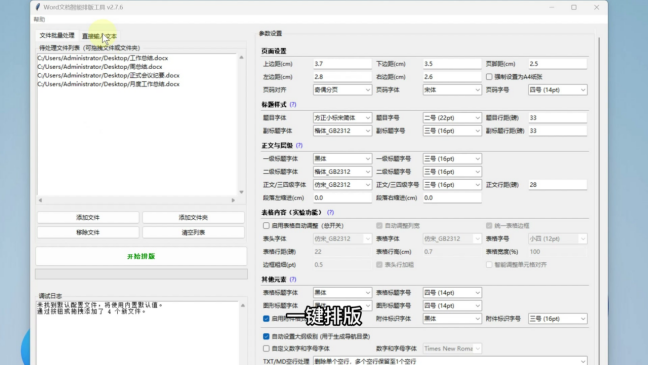Open 页码字体 dropdown showing 宋体
Screen dimensions: 648x365
pos(452,90)
